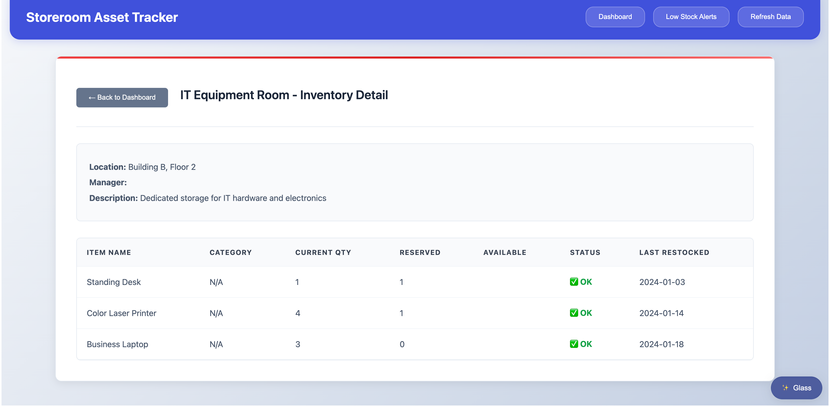Screen dimensions: 829x406
Task: Select the Category column header
Action: 230,252
